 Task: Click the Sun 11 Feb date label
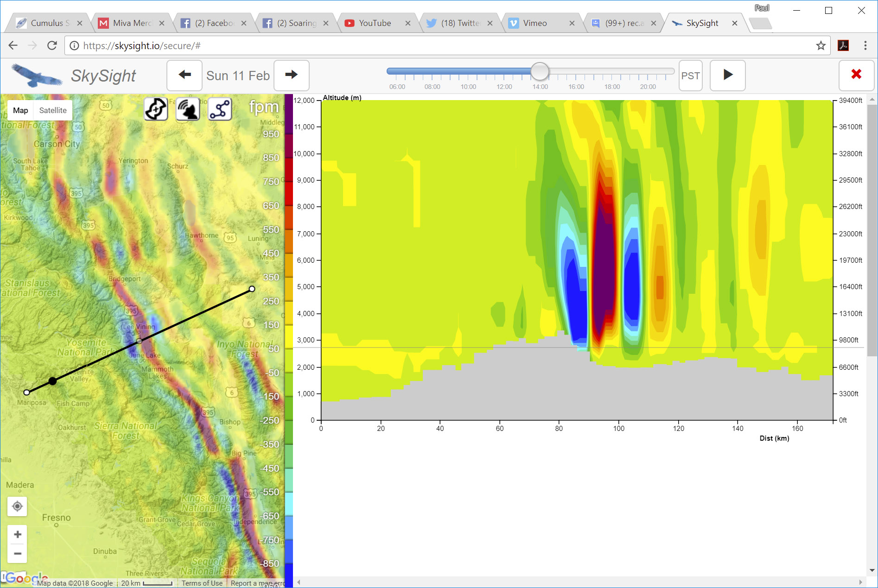(238, 76)
